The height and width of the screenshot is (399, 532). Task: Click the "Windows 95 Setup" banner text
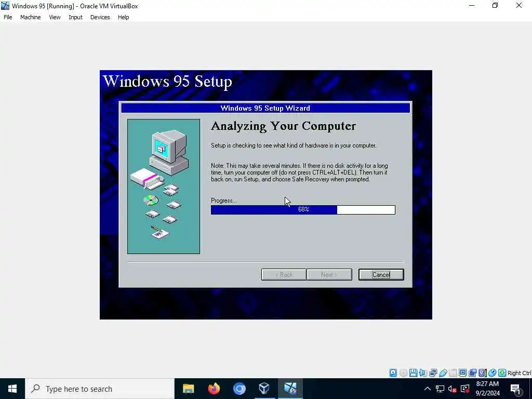(x=167, y=81)
